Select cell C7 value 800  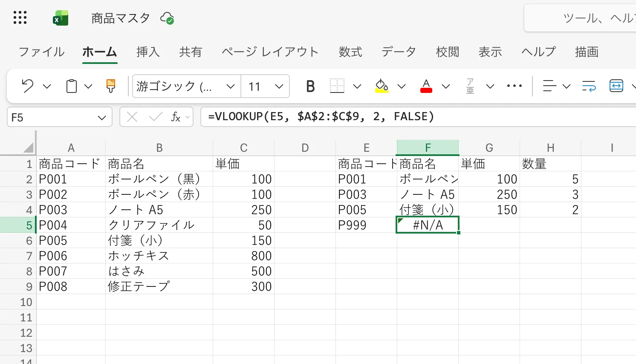point(243,256)
